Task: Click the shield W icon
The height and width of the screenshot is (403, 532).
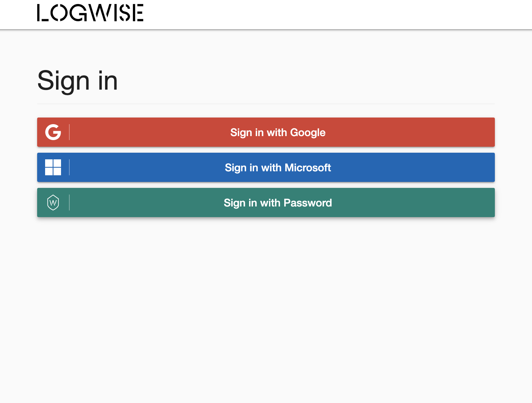Action: click(53, 202)
